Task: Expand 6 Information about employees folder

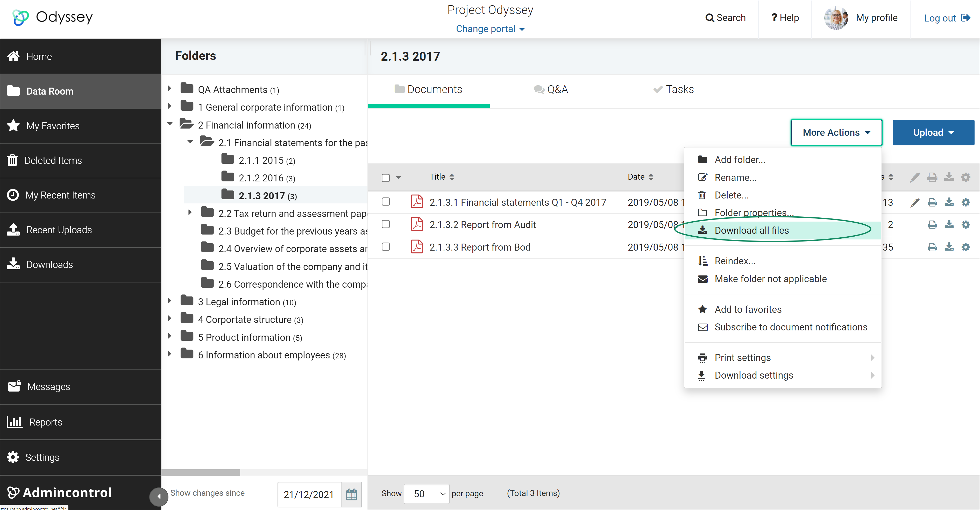Action: 170,354
